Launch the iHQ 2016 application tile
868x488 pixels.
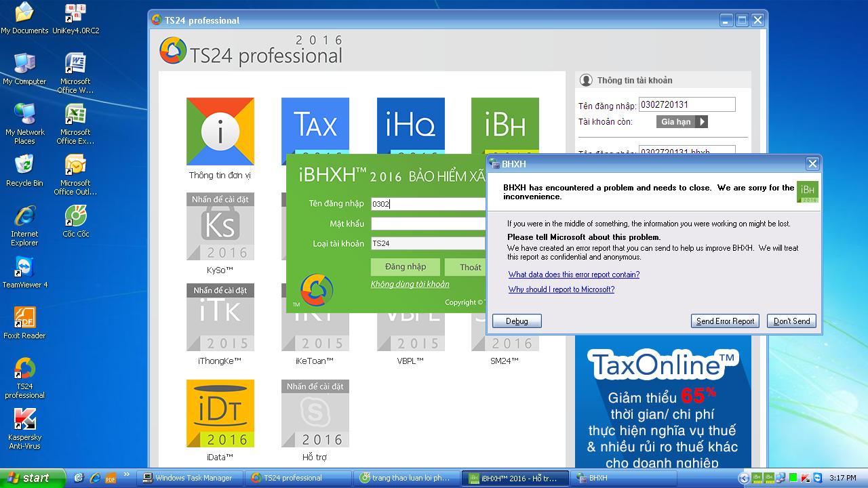tap(411, 126)
